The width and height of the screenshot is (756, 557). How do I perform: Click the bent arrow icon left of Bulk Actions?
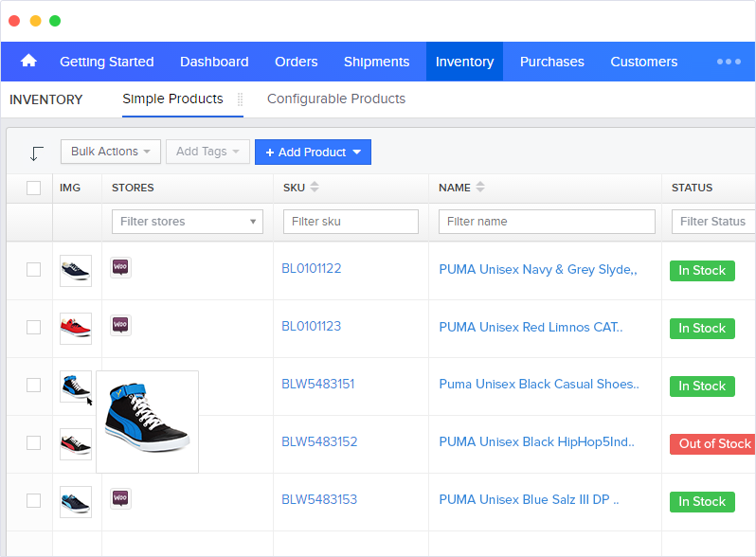pyautogui.click(x=36, y=153)
